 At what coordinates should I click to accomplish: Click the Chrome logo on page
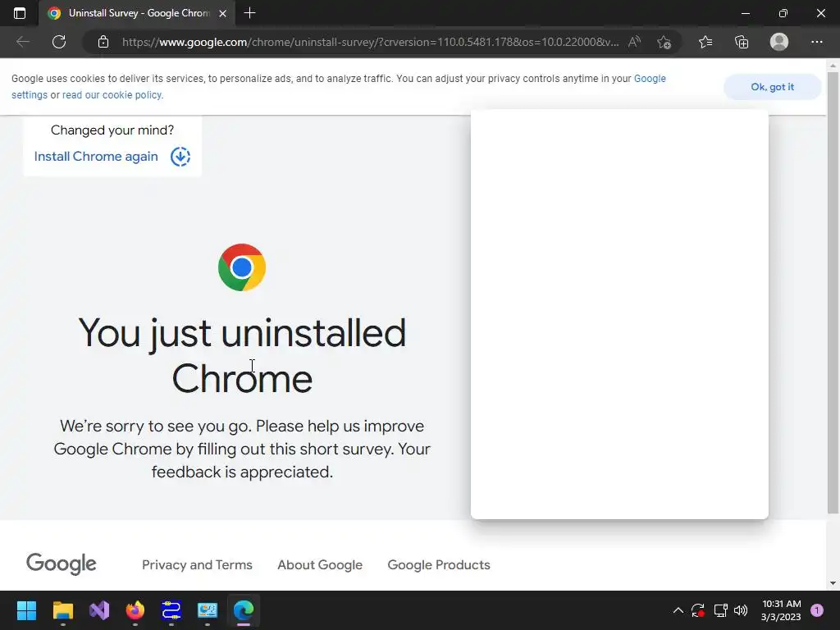click(x=242, y=267)
